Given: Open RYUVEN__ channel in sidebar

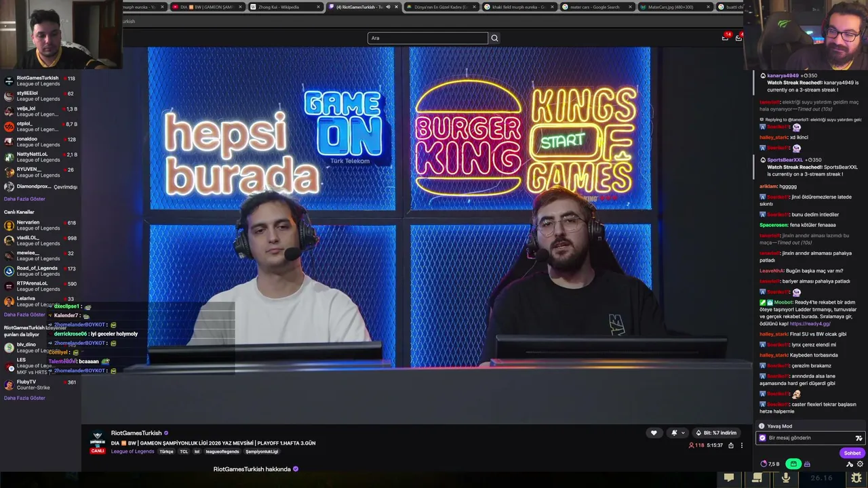Looking at the screenshot, I should tap(41, 172).
